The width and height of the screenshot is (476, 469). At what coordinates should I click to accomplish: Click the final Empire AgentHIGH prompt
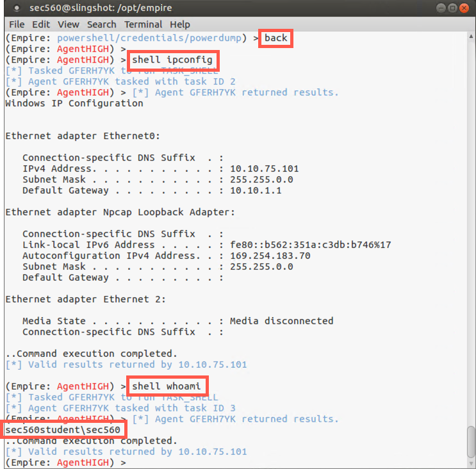tap(65, 463)
